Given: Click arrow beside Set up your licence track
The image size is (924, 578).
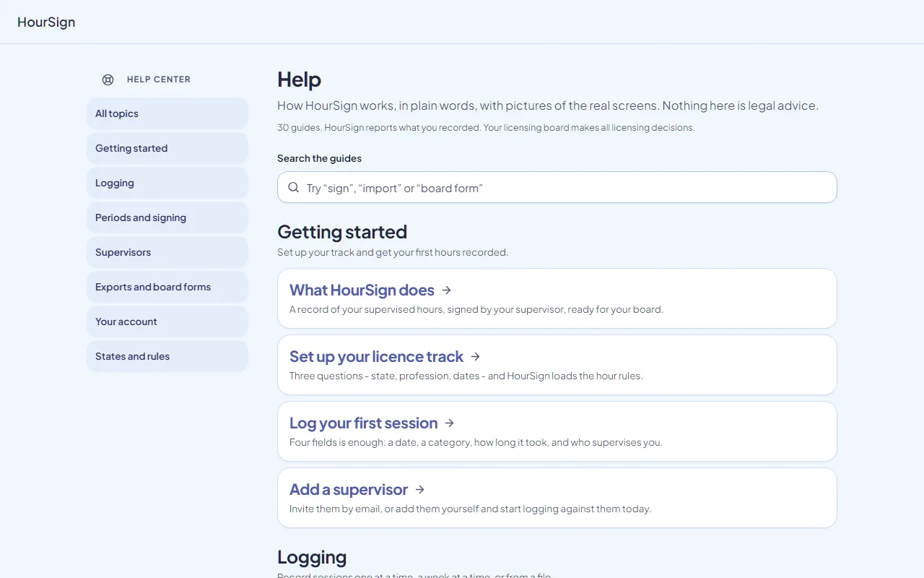Looking at the screenshot, I should 476,356.
